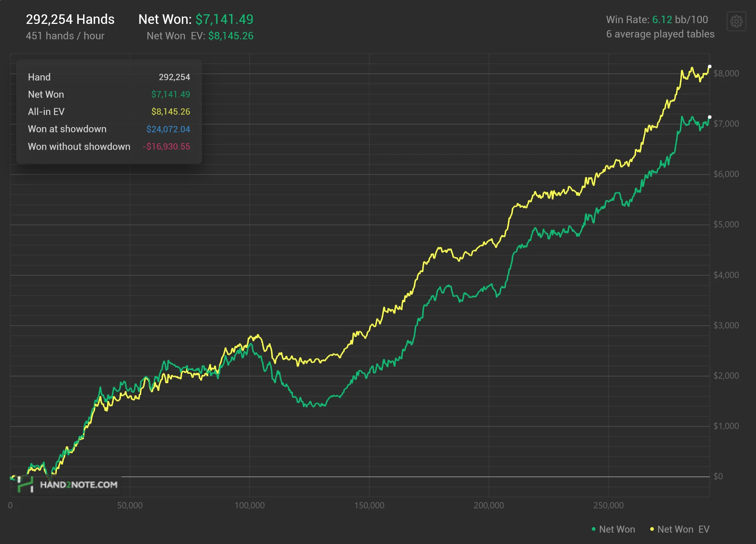The width and height of the screenshot is (756, 544).
Task: Click the HAND2NOTE.COM watermark link
Action: click(x=79, y=485)
